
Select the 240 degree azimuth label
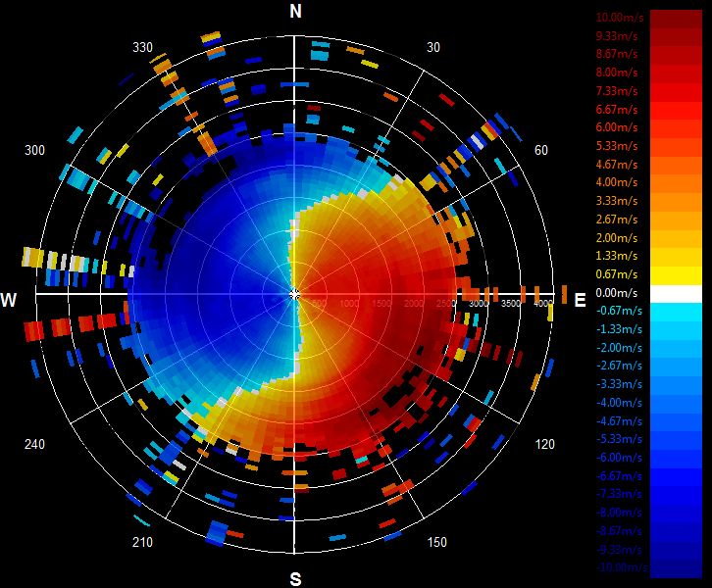pyautogui.click(x=34, y=444)
